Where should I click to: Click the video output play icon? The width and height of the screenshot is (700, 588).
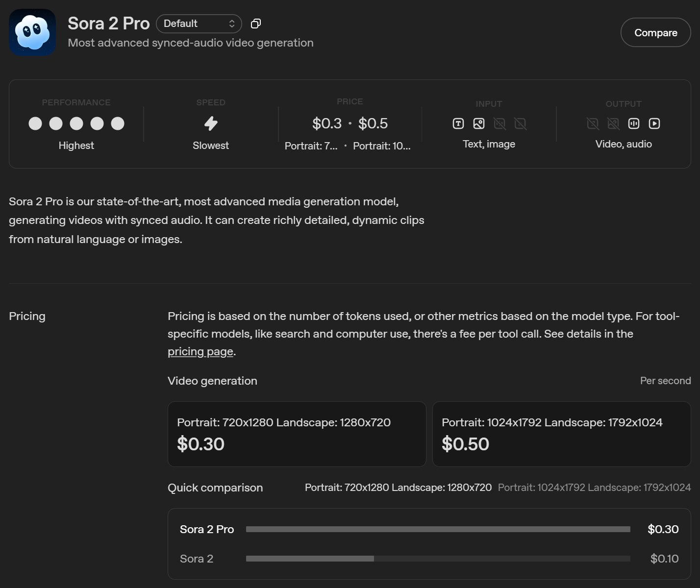tap(654, 123)
